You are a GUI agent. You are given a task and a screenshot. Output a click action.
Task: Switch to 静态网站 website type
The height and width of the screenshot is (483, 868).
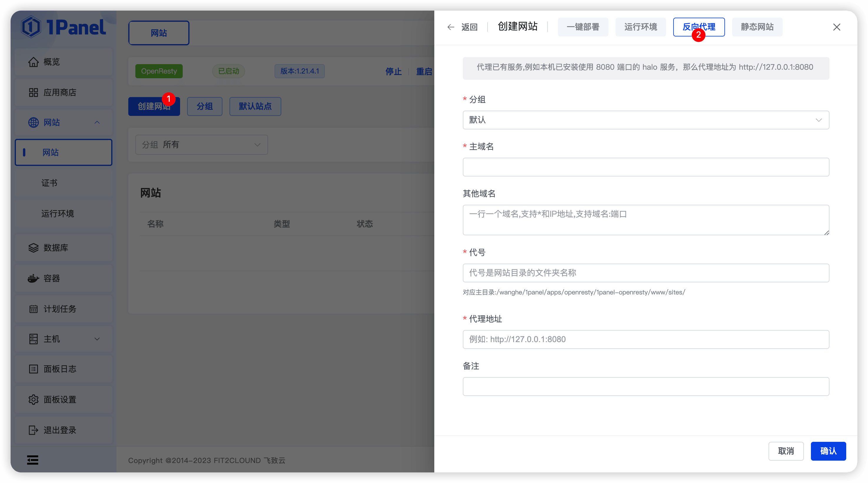pos(757,27)
